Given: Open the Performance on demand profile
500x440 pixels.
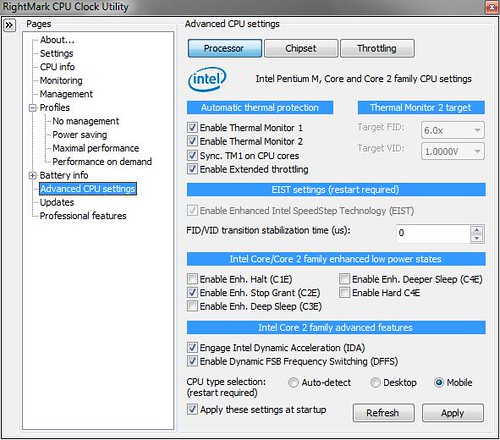Looking at the screenshot, I should click(x=102, y=162).
